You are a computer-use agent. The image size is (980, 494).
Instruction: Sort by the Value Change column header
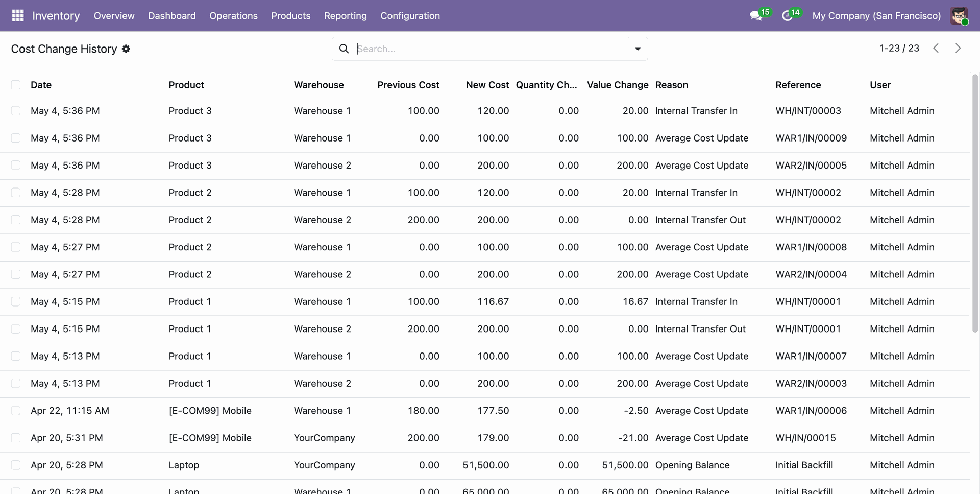pyautogui.click(x=618, y=85)
